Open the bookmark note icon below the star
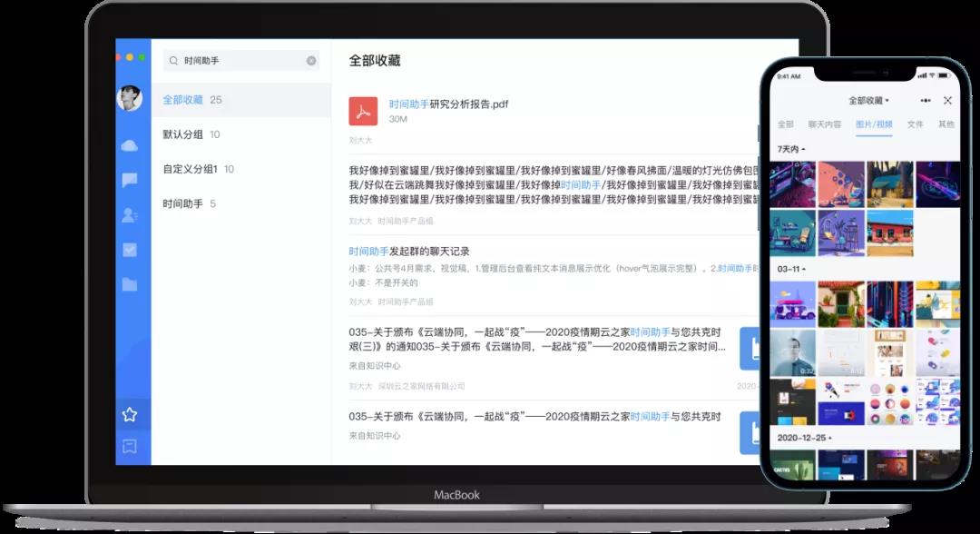Image resolution: width=980 pixels, height=534 pixels. tap(130, 446)
